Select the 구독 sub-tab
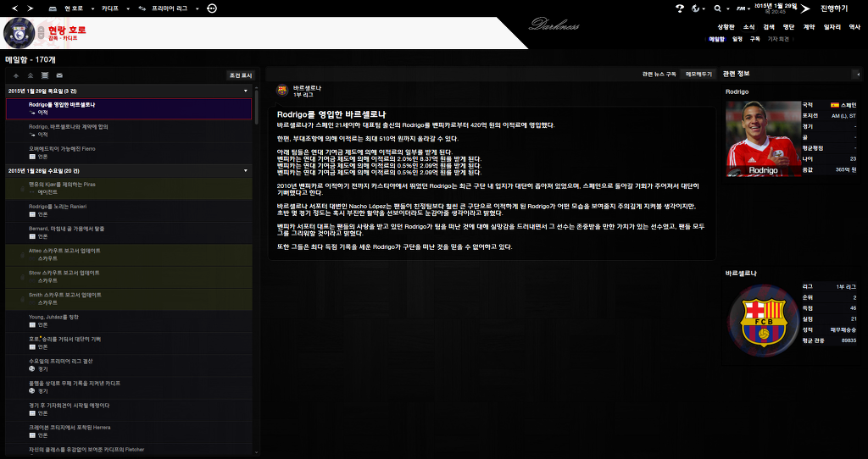 [x=755, y=39]
